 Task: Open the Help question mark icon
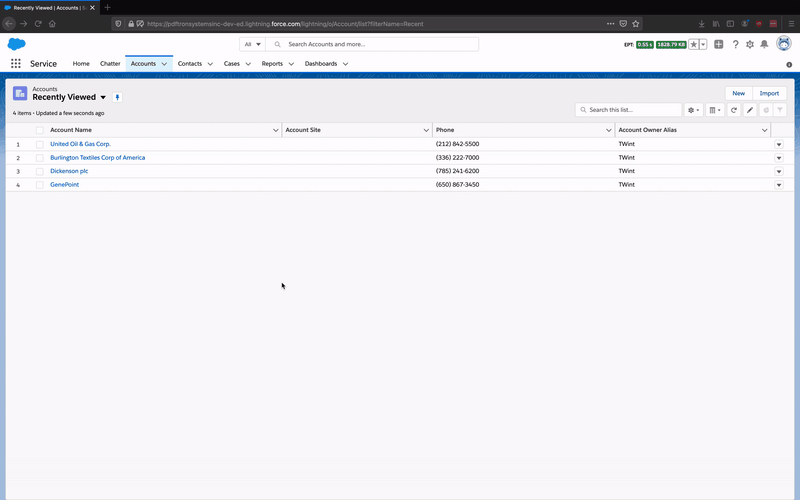click(735, 44)
